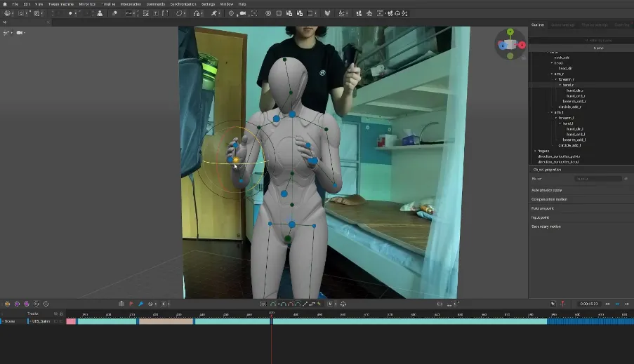Expand the Secondary motion section
Viewport: 634px width, 364px height.
[x=546, y=227]
